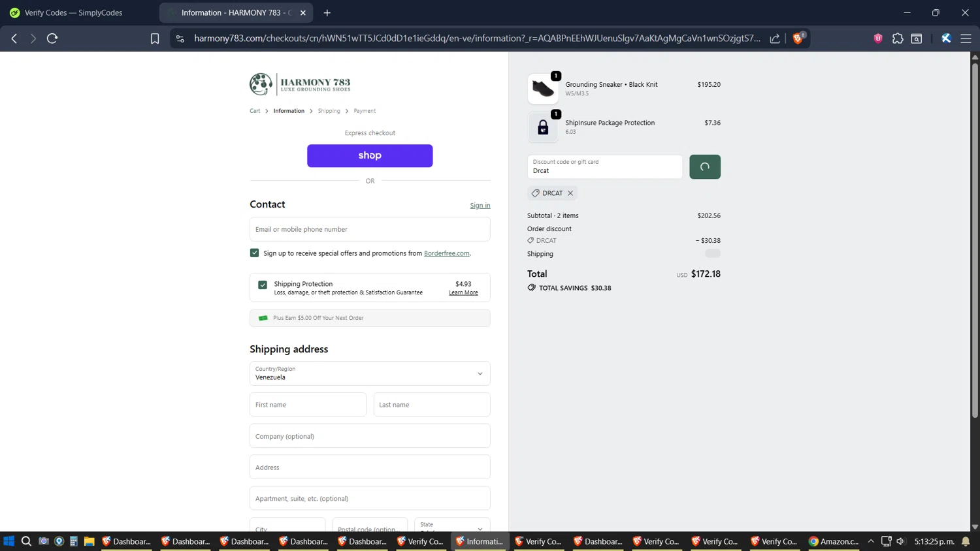980x551 pixels.
Task: Open Windows Start menu
Action: [9, 541]
